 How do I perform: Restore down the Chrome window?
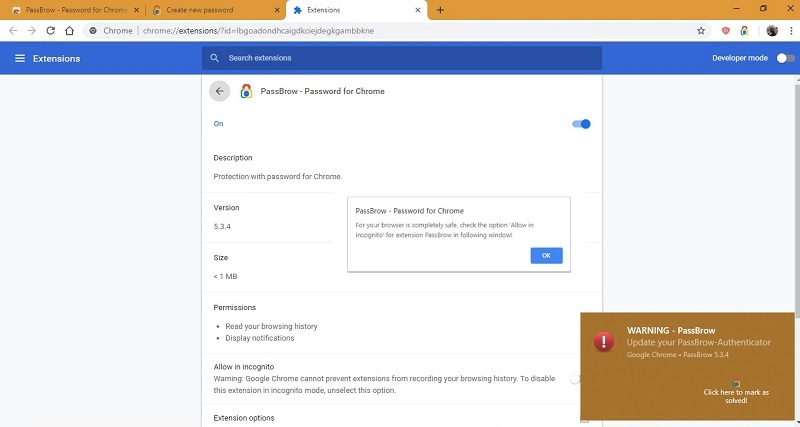pos(763,8)
